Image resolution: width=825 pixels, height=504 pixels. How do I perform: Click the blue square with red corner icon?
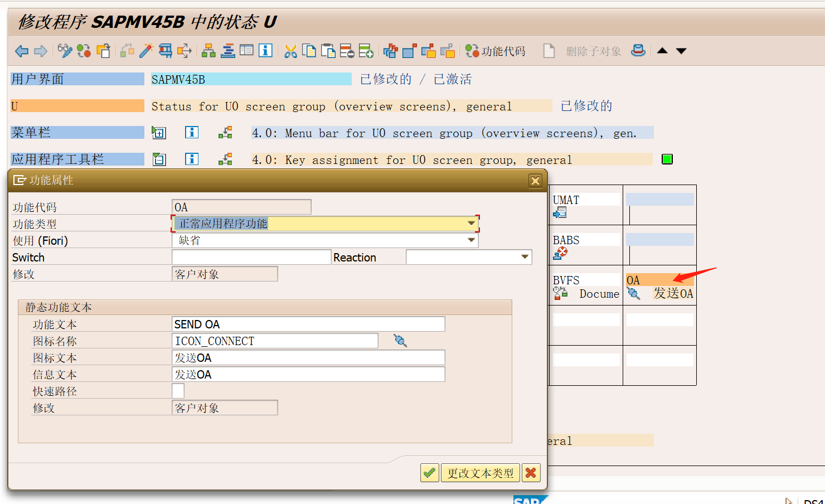[410, 51]
